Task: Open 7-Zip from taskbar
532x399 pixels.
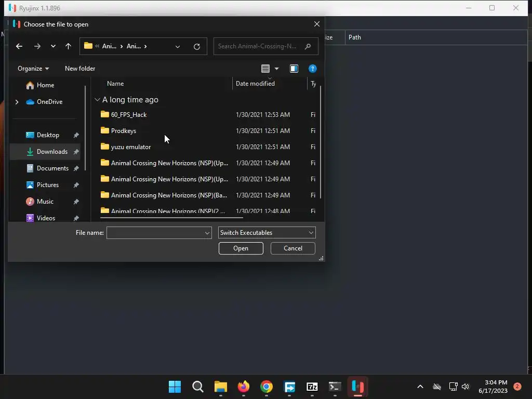Action: pos(312,387)
